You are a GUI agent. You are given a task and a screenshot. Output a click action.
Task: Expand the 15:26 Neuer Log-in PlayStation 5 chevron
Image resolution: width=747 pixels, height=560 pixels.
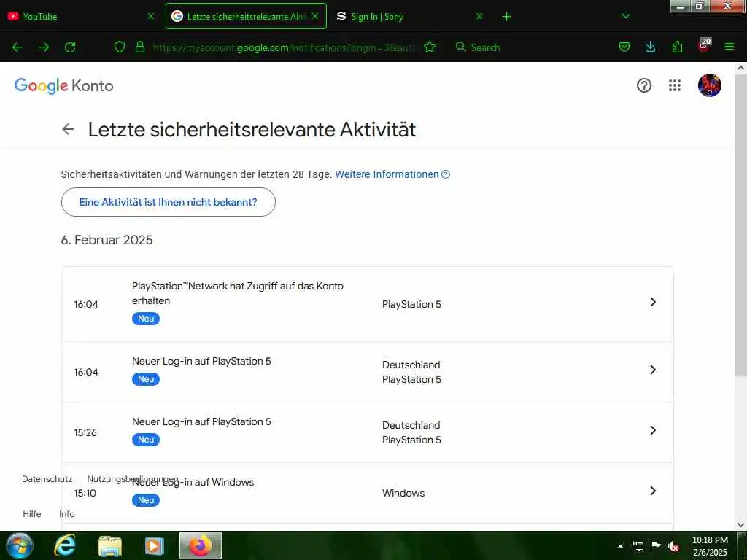coord(653,430)
